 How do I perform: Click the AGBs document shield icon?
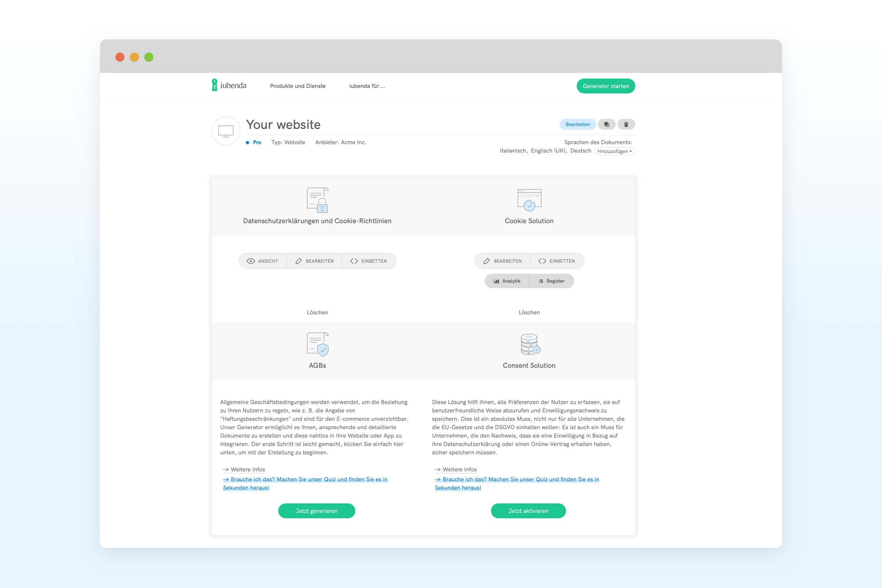(x=317, y=344)
